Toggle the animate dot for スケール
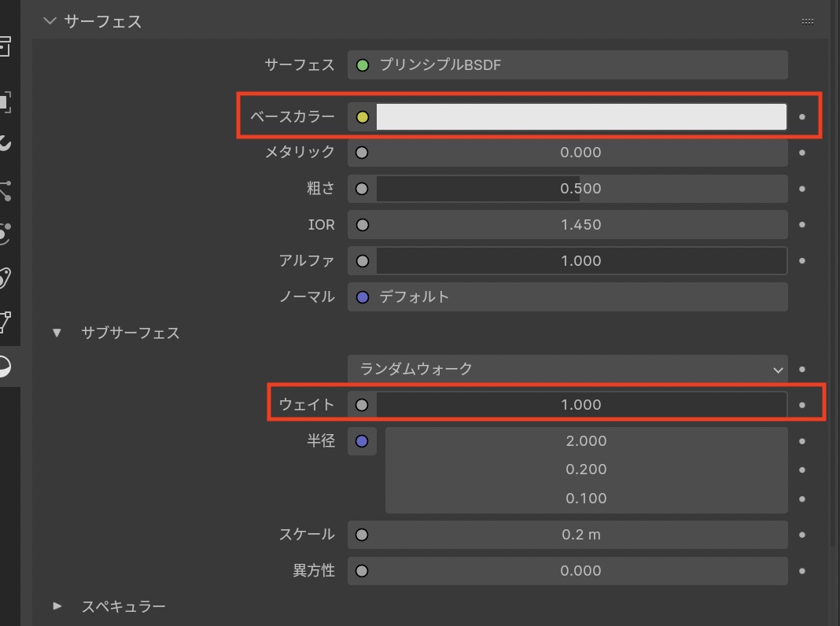The width and height of the screenshot is (840, 626). (801, 535)
